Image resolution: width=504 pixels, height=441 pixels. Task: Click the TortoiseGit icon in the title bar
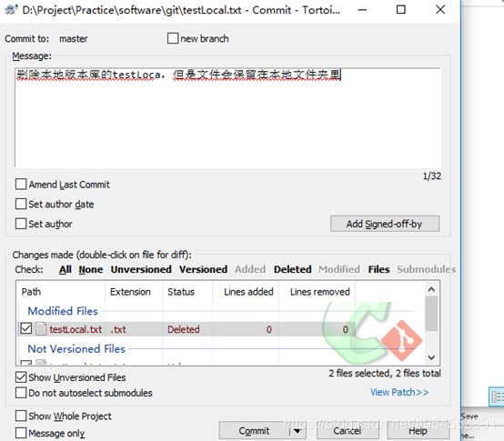point(11,10)
